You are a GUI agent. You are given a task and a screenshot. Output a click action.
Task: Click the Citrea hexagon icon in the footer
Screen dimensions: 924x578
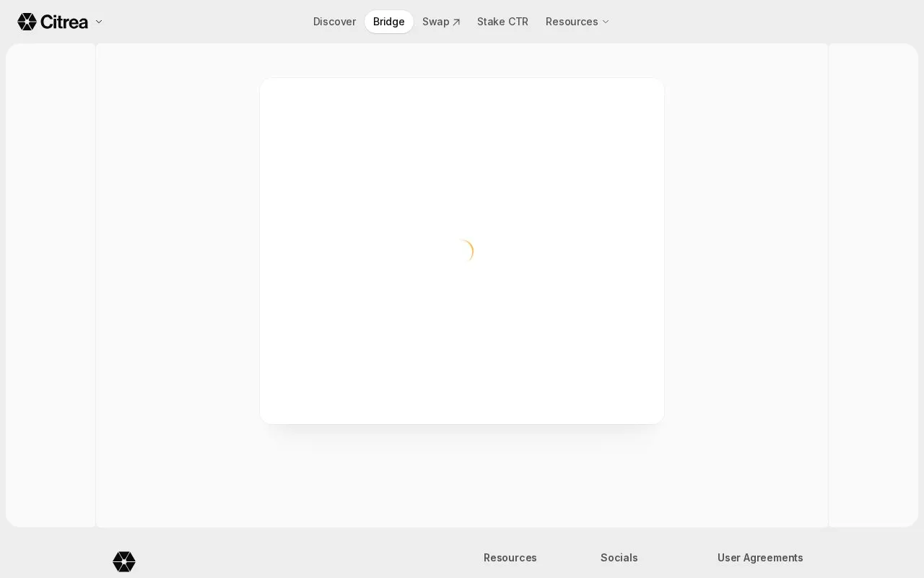coord(124,562)
